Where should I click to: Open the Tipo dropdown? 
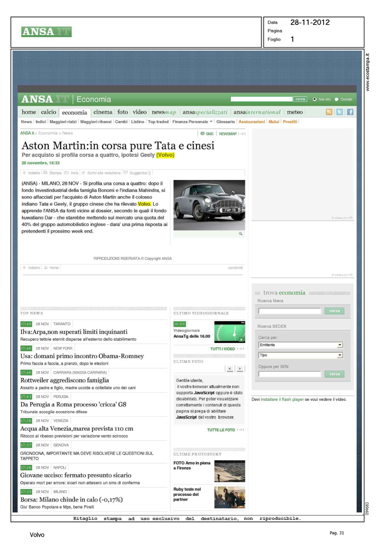pyautogui.click(x=340, y=355)
